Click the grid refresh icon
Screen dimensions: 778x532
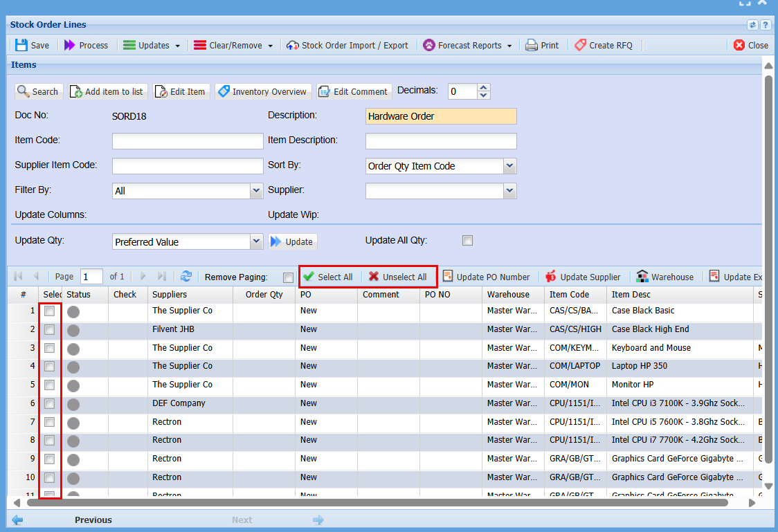186,277
